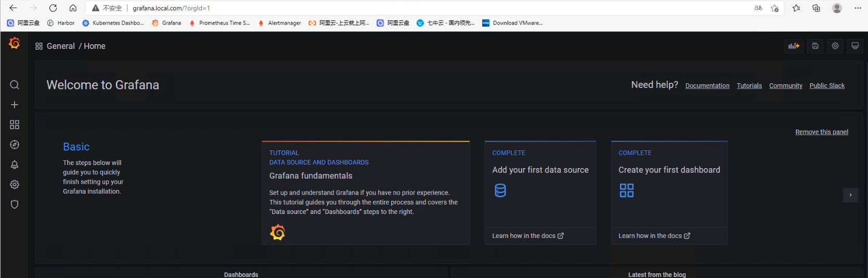Click the browser home icon
The width and height of the screenshot is (868, 278).
pos(73,8)
